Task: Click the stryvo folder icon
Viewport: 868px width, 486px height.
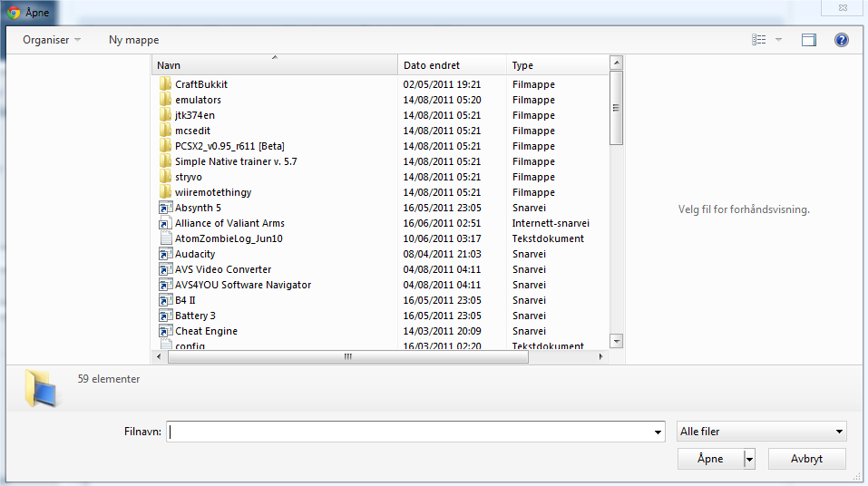Action: pos(165,177)
